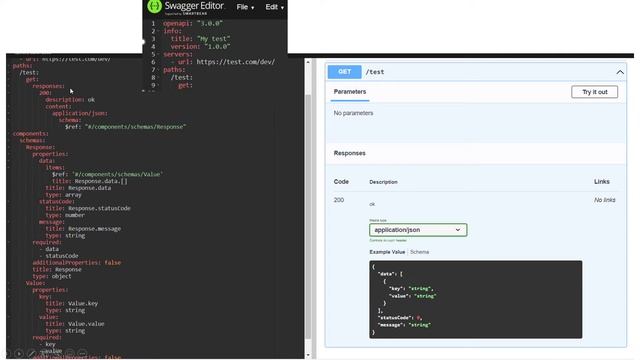Open the Edit menu
The image size is (640, 360).
click(274, 7)
